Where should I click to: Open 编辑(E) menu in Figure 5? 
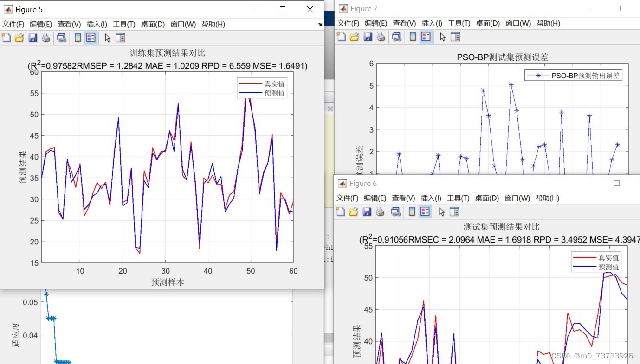coord(41,25)
